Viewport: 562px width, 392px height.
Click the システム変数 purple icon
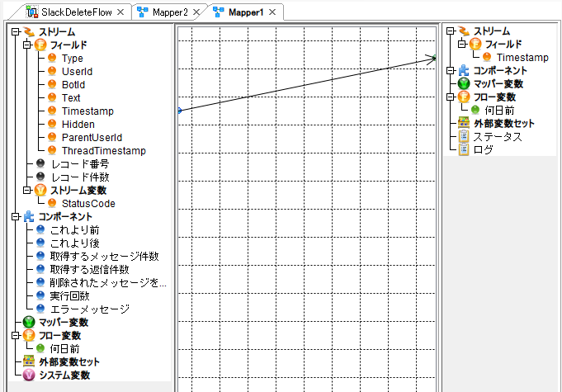pyautogui.click(x=29, y=375)
